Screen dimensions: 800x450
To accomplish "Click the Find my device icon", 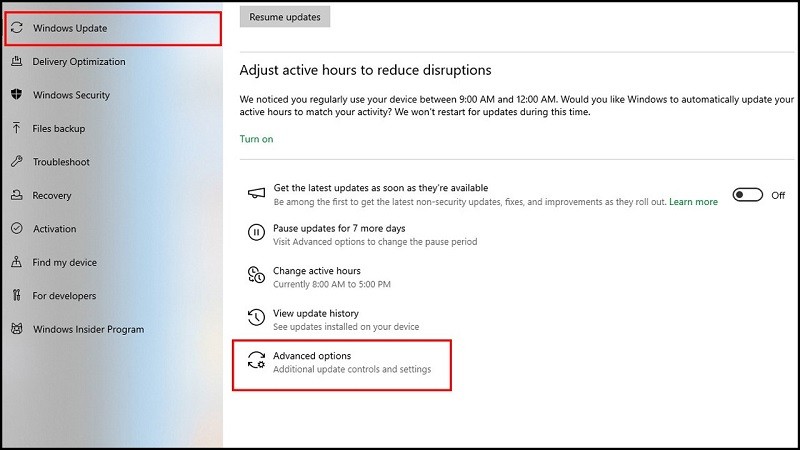I will tap(16, 262).
